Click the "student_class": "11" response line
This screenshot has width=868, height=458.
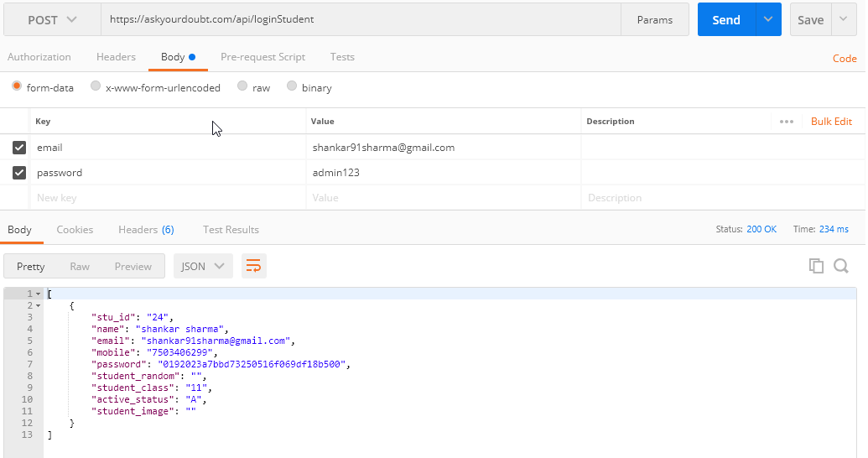click(152, 388)
